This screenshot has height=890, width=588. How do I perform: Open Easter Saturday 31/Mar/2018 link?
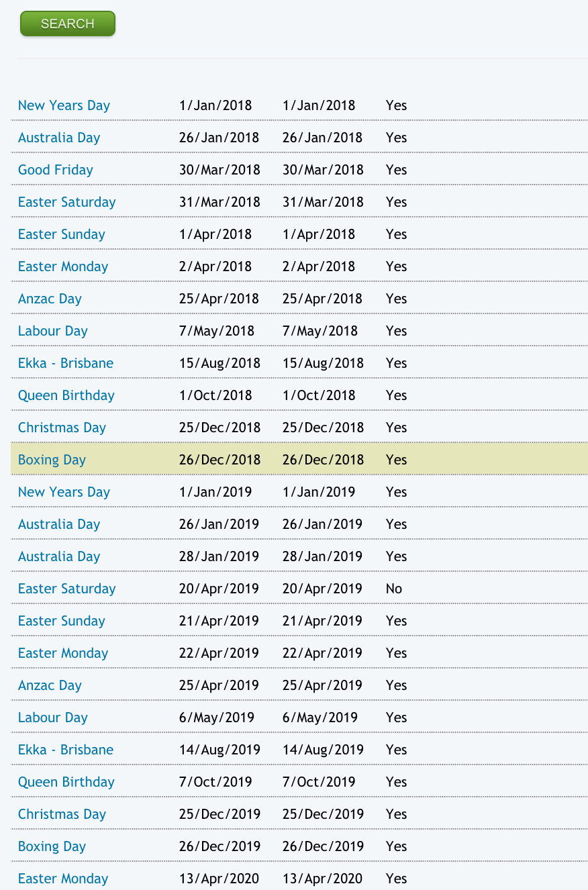point(66,202)
